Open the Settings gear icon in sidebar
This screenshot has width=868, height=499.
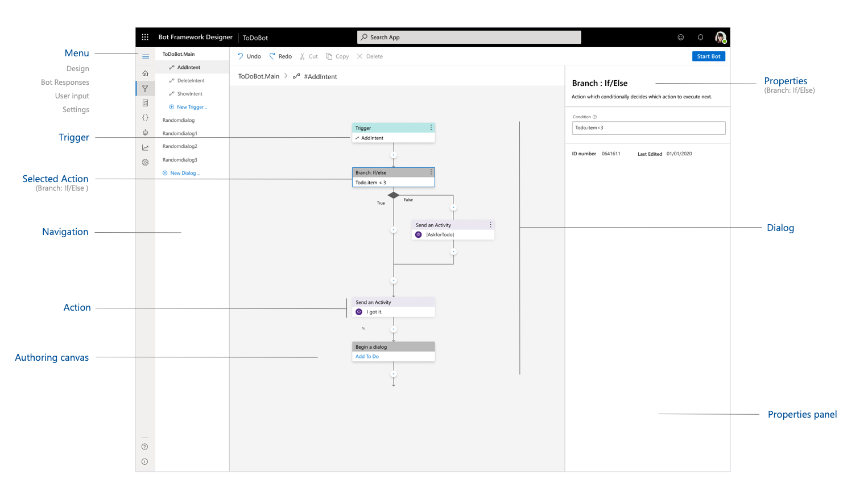(x=145, y=162)
